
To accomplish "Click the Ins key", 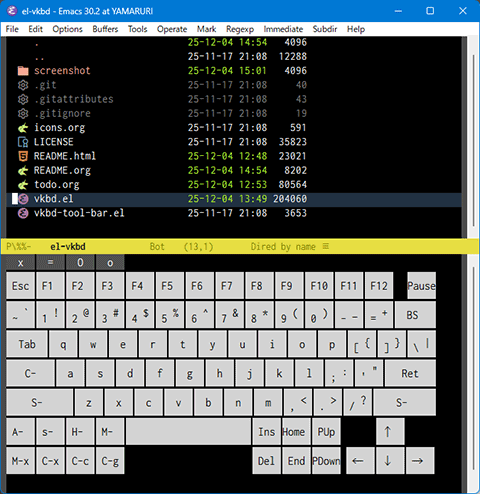I will [x=267, y=432].
